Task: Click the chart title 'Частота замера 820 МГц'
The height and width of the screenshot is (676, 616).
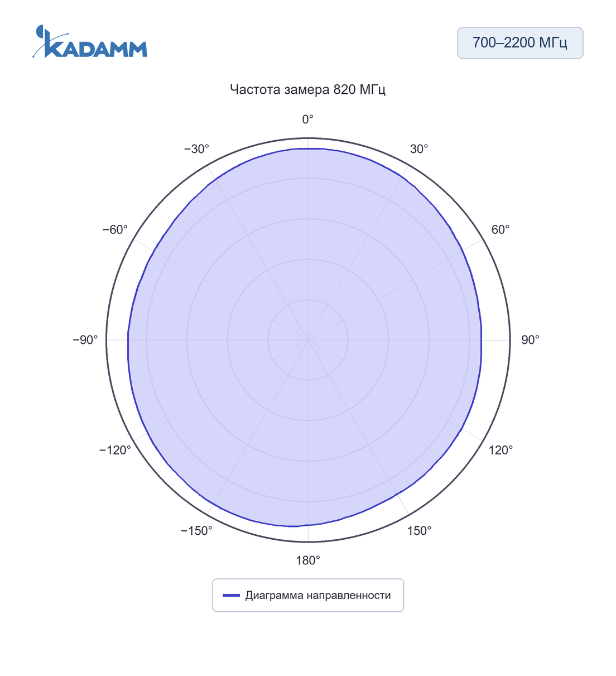Action: (x=308, y=89)
